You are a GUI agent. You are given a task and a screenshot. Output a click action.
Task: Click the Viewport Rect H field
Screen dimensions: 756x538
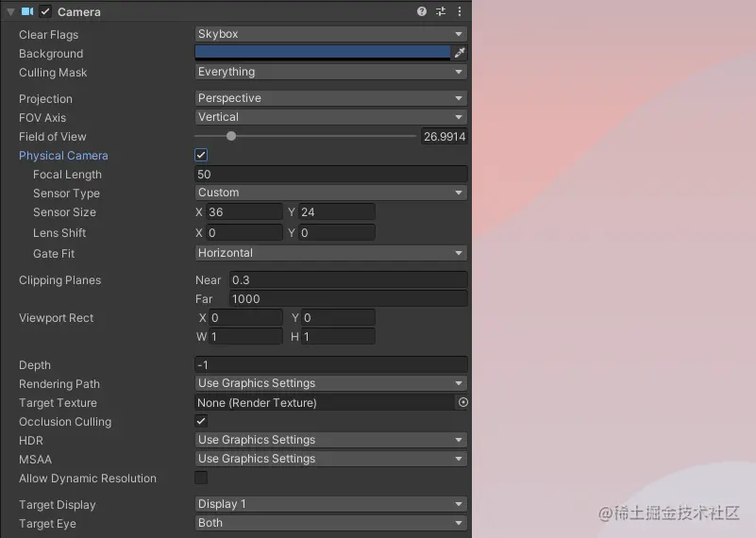click(338, 337)
